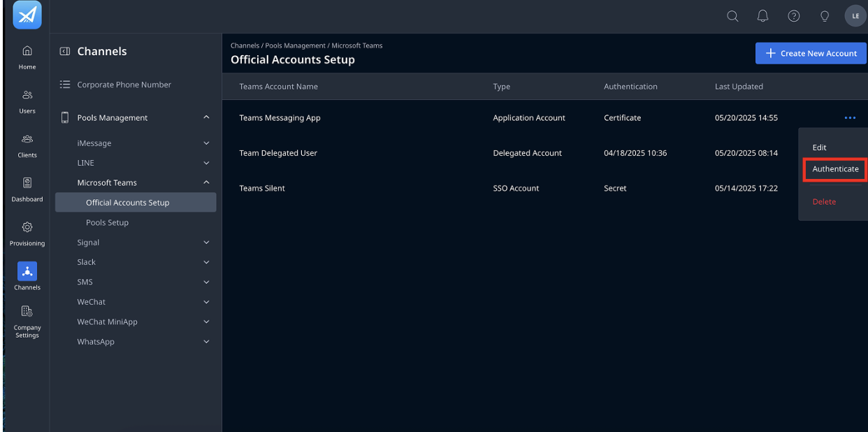Open the LE user avatar menu
The height and width of the screenshot is (432, 868).
pyautogui.click(x=855, y=16)
